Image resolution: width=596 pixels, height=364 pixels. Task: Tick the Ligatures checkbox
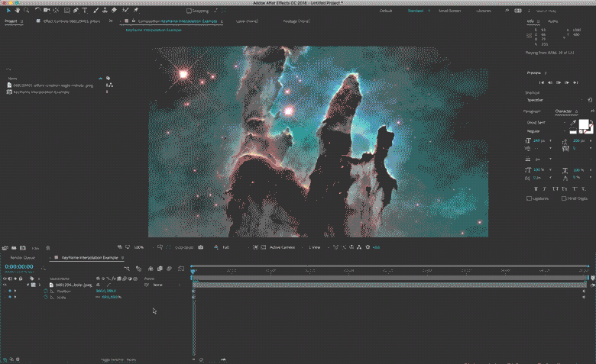click(x=529, y=198)
